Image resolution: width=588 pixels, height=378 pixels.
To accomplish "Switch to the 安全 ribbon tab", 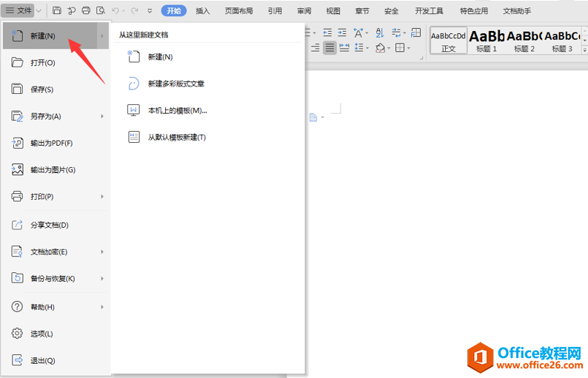I will pyautogui.click(x=391, y=11).
